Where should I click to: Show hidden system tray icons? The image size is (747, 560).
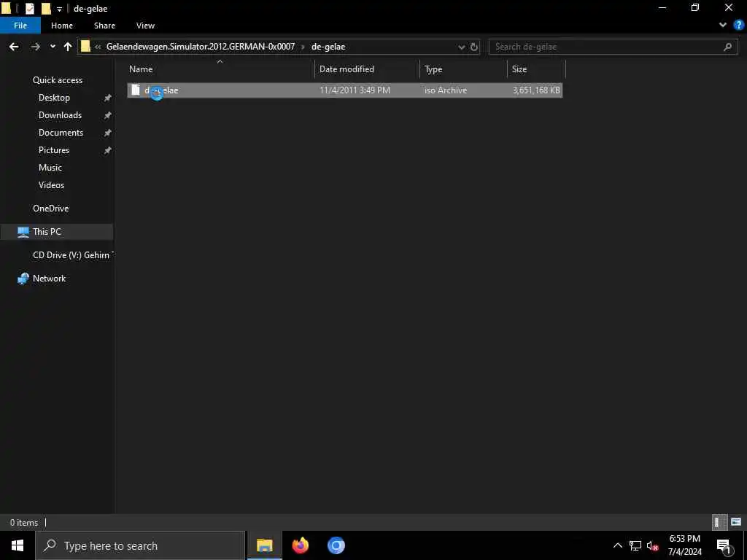tap(617, 545)
